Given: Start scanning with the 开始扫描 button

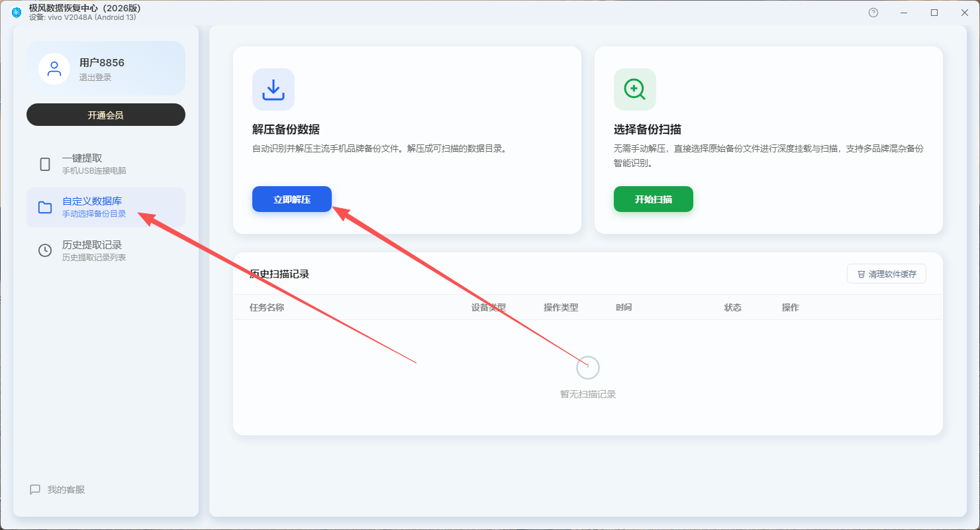Looking at the screenshot, I should [x=654, y=199].
